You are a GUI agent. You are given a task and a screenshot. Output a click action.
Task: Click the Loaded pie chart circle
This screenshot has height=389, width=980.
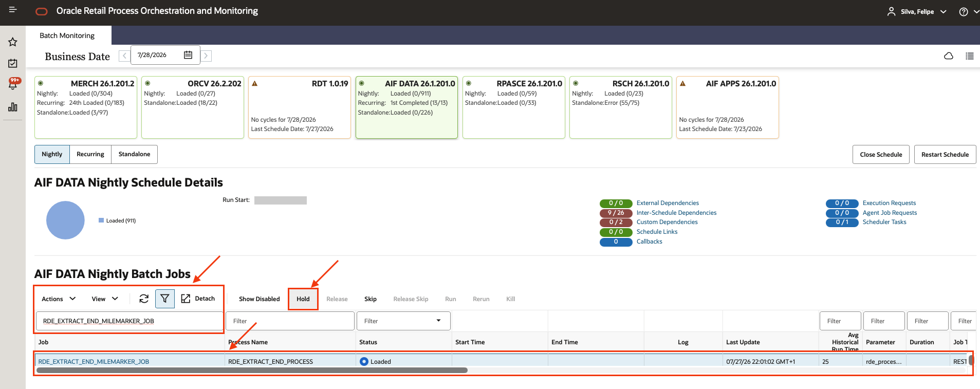click(65, 220)
